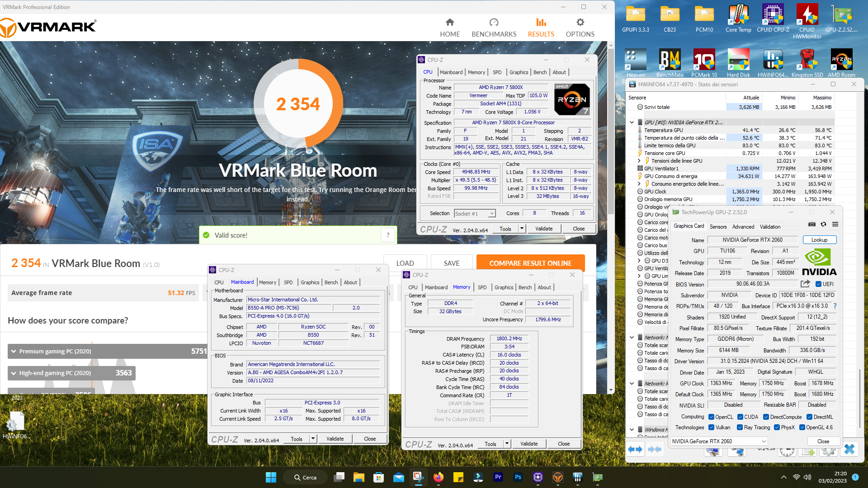Launch Core Temp from the desktop

[x=738, y=19]
